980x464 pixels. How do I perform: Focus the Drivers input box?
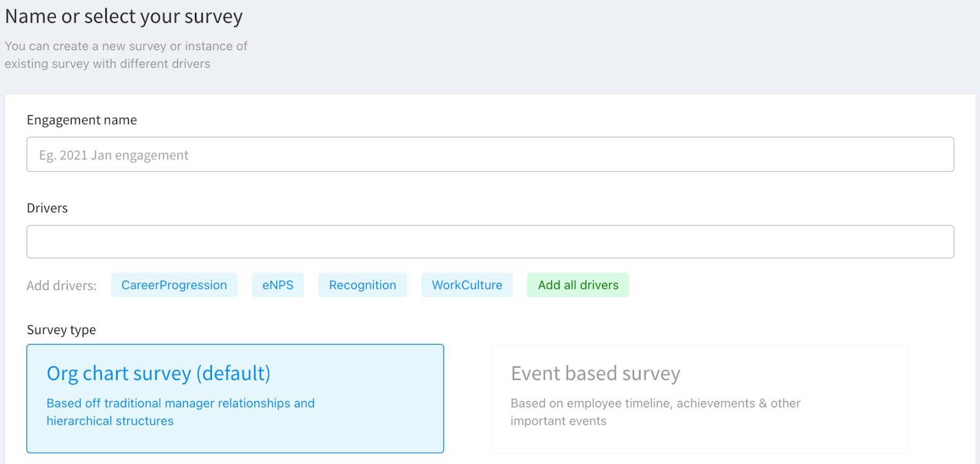(x=490, y=242)
